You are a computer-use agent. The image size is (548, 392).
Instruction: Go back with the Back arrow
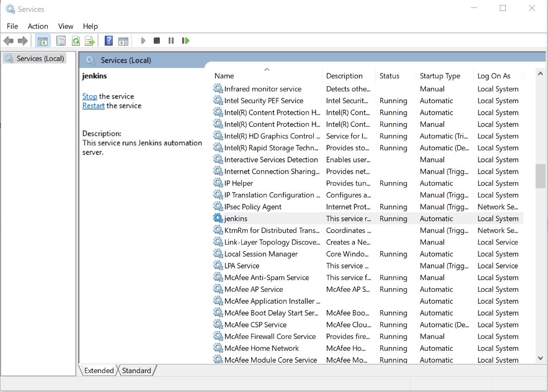[x=8, y=41]
